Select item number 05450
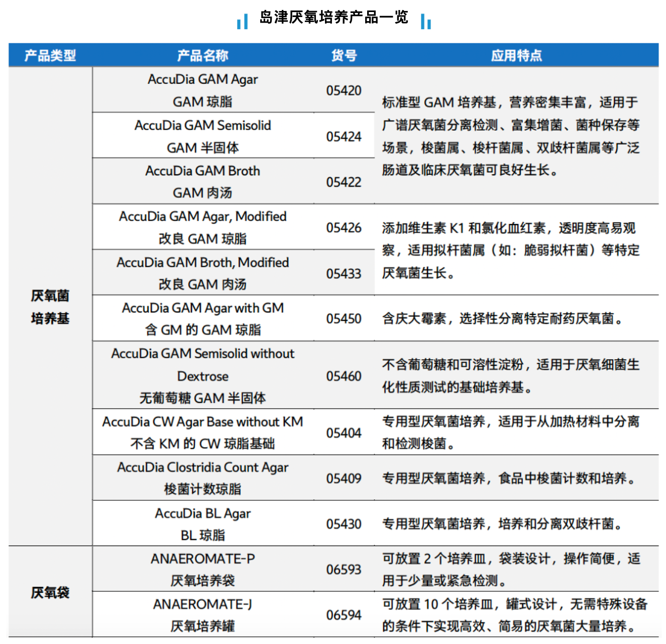The height and width of the screenshot is (644, 666). tap(344, 319)
